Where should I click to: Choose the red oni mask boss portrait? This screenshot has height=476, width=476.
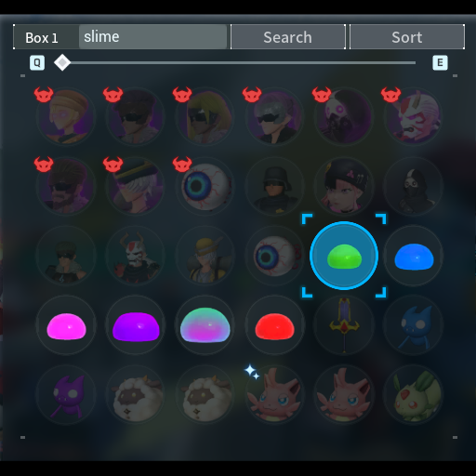[x=414, y=116]
